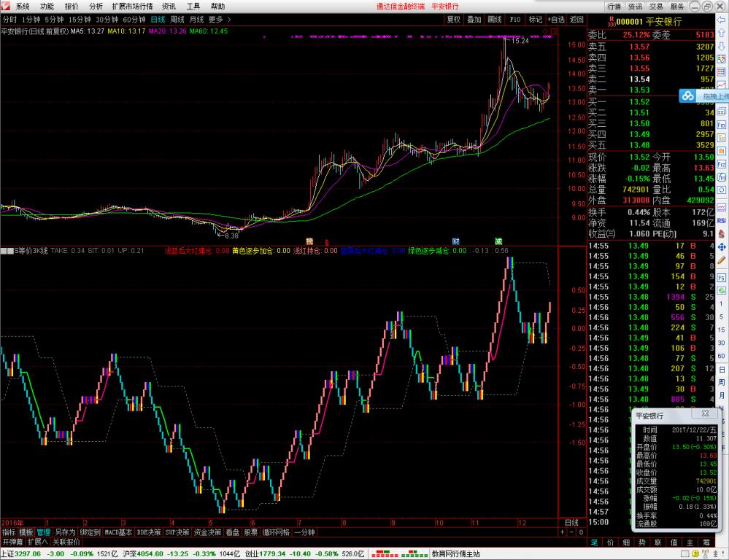Click the small window icon in status bar

click(x=684, y=554)
